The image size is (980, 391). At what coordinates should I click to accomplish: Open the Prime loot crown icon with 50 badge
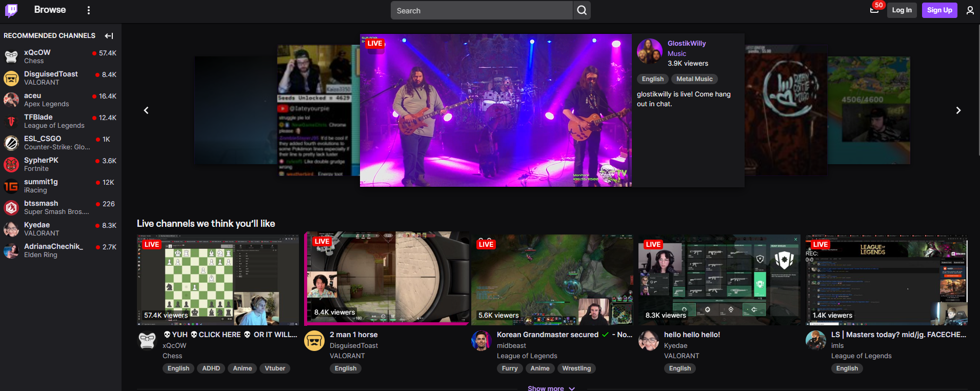pos(875,10)
